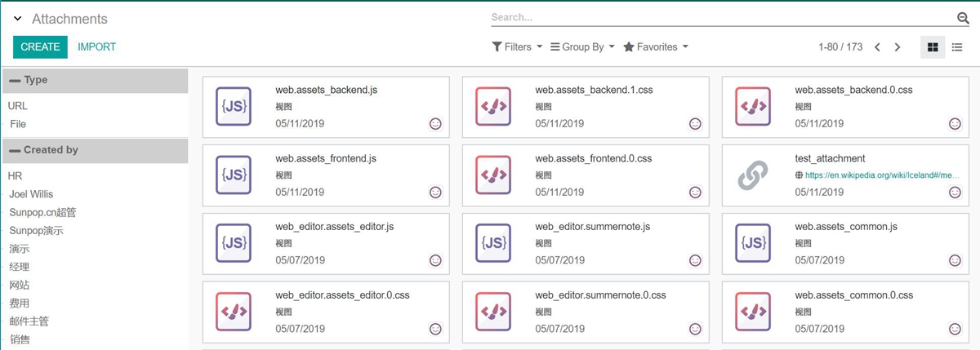Click the link icon of test_attachment
This screenshot has height=350, width=980.
pyautogui.click(x=753, y=175)
